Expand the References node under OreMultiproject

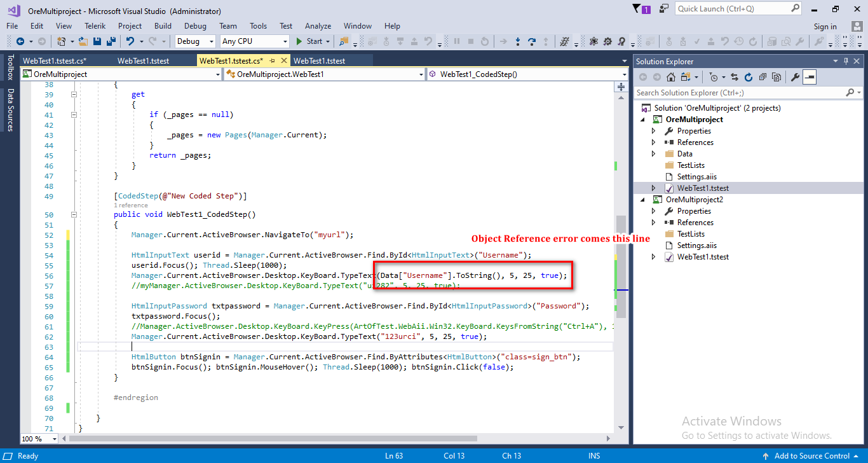coord(653,142)
